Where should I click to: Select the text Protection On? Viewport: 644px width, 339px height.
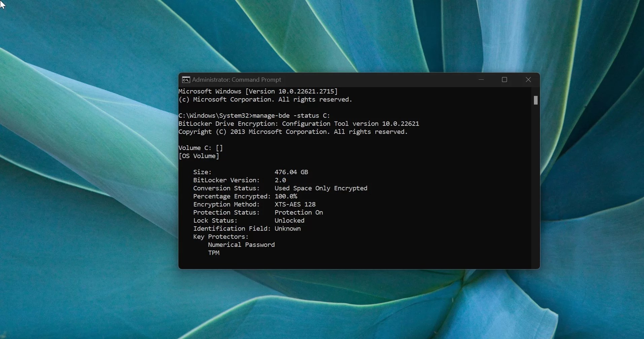pyautogui.click(x=299, y=212)
